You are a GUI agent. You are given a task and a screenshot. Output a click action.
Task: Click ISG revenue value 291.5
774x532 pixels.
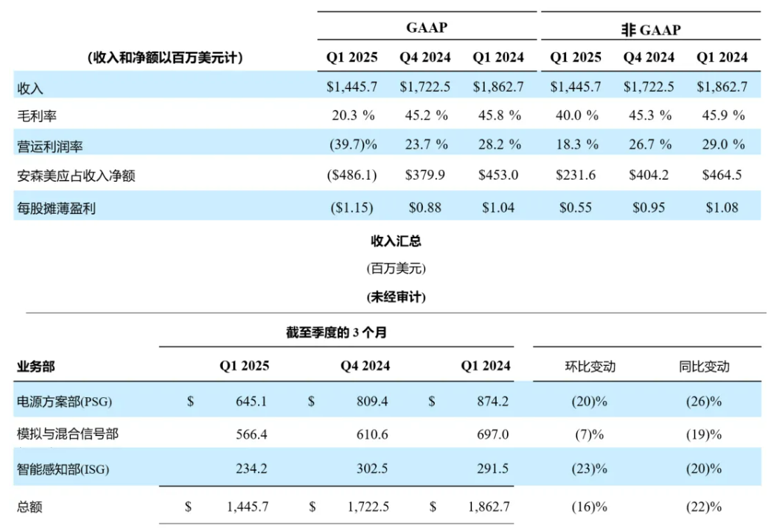coord(493,469)
